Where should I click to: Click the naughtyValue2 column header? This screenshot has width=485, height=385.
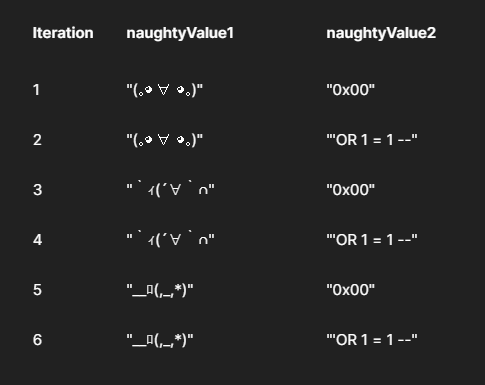pyautogui.click(x=381, y=33)
